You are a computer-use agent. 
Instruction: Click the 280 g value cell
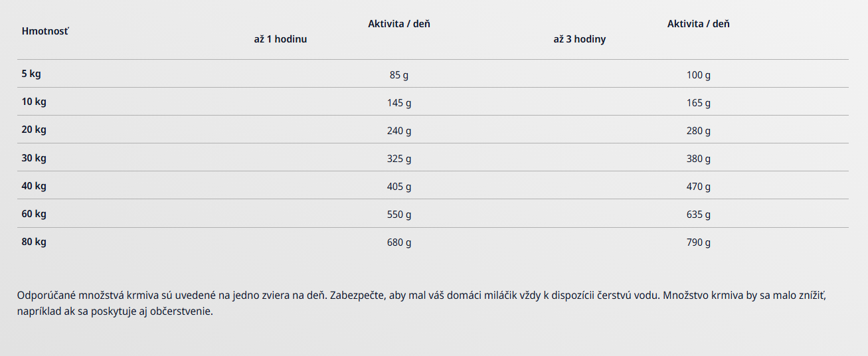699,131
